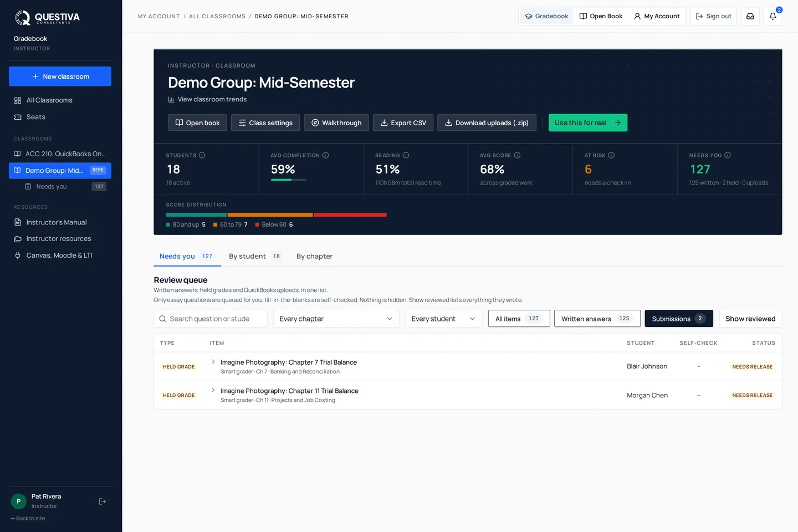This screenshot has height=532, width=798.
Task: Open notifications bell icon
Action: click(x=773, y=16)
